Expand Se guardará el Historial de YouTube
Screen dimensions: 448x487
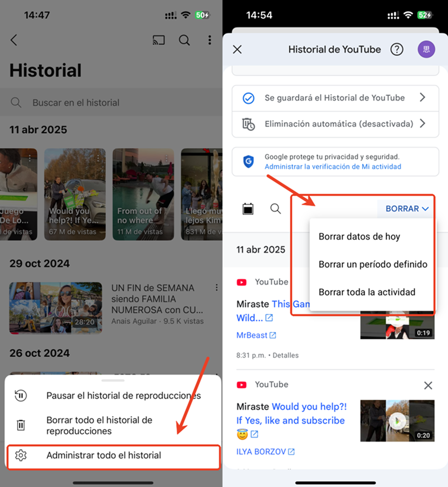pos(335,98)
